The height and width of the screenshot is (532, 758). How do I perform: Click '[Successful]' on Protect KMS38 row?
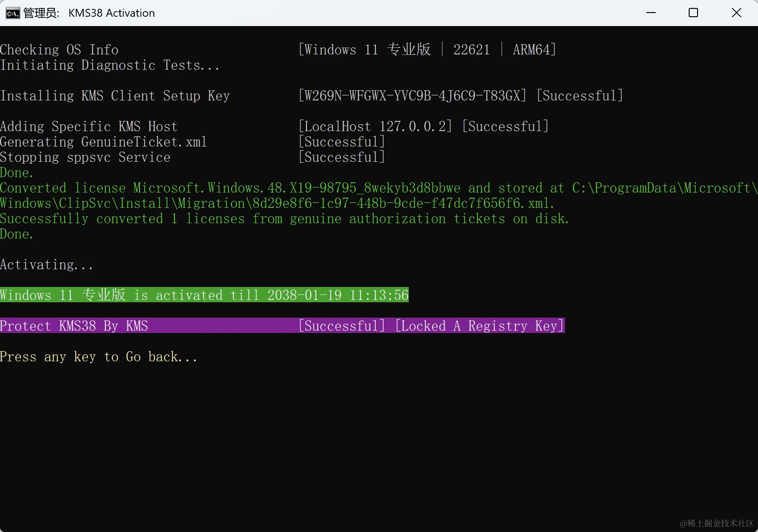pos(342,326)
